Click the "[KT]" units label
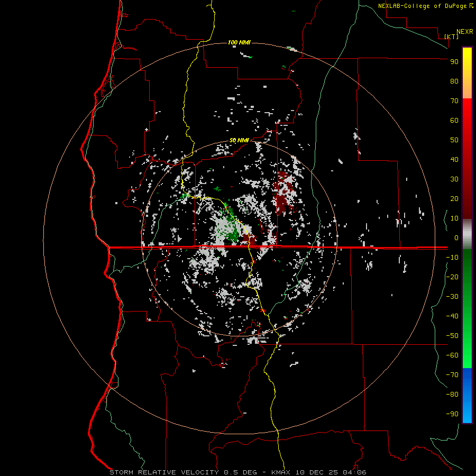The width and height of the screenshot is (476, 476). [x=452, y=36]
